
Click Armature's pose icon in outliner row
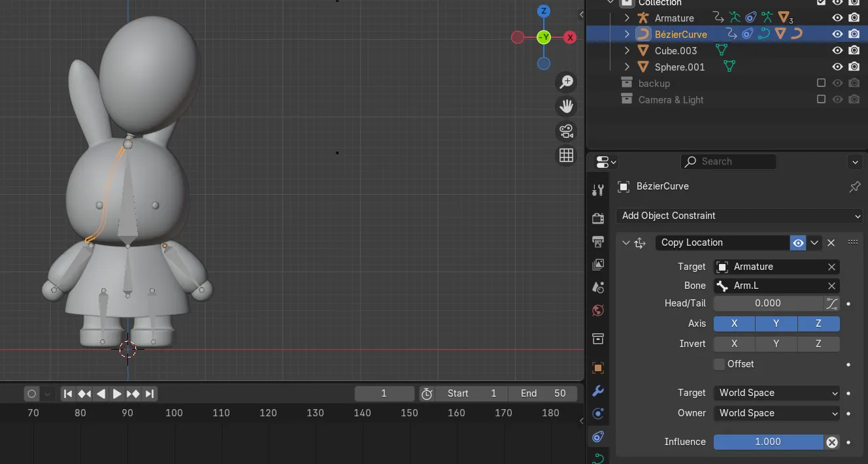click(x=735, y=18)
